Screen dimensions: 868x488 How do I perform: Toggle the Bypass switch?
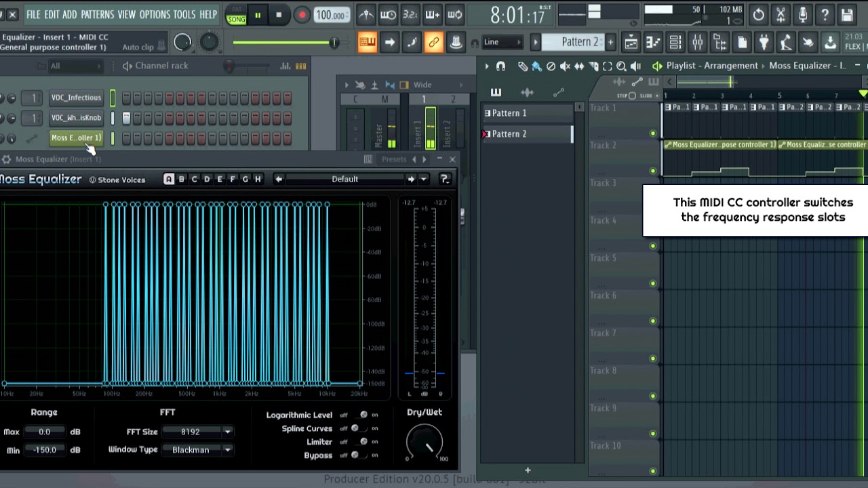click(x=359, y=455)
